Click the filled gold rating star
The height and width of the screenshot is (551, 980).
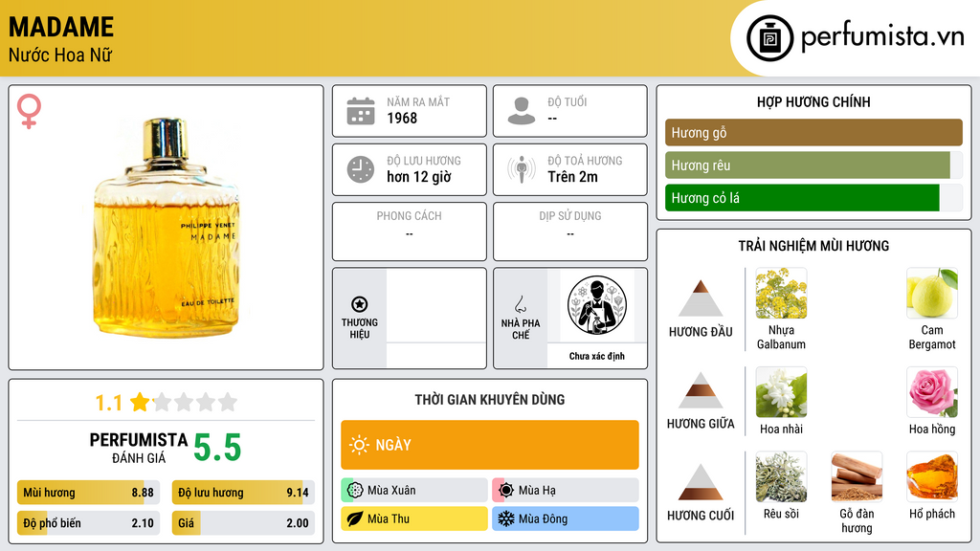tap(140, 402)
